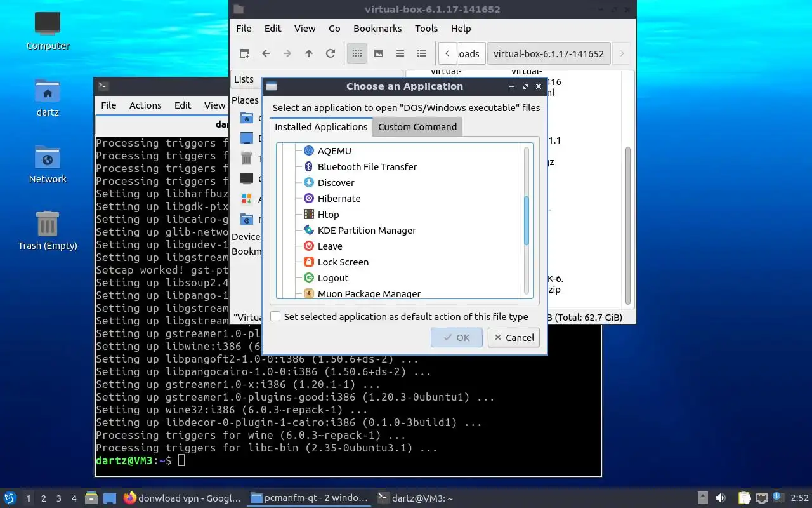Screen dimensions: 812x508
Task: Go back in the file manager toolbar
Action: coord(266,53)
